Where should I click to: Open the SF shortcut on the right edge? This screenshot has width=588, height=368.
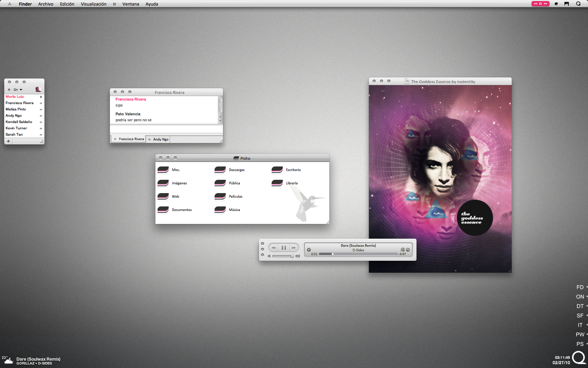click(580, 316)
